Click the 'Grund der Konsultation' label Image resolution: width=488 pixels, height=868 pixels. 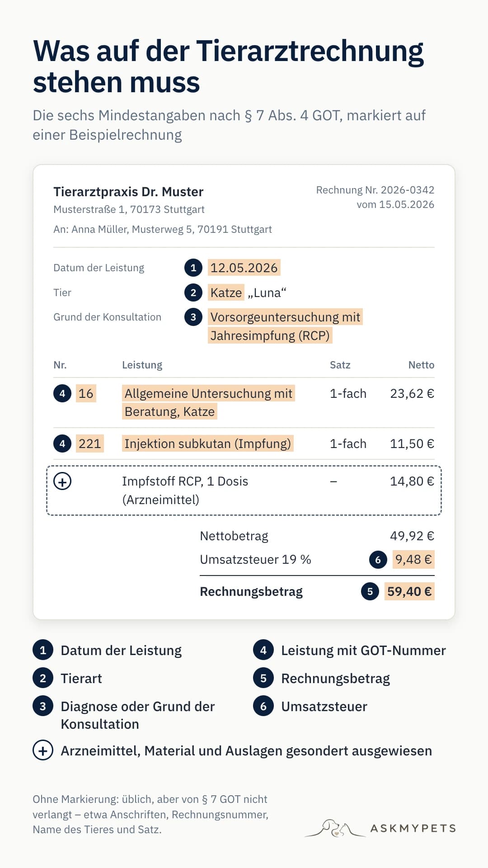tap(107, 317)
